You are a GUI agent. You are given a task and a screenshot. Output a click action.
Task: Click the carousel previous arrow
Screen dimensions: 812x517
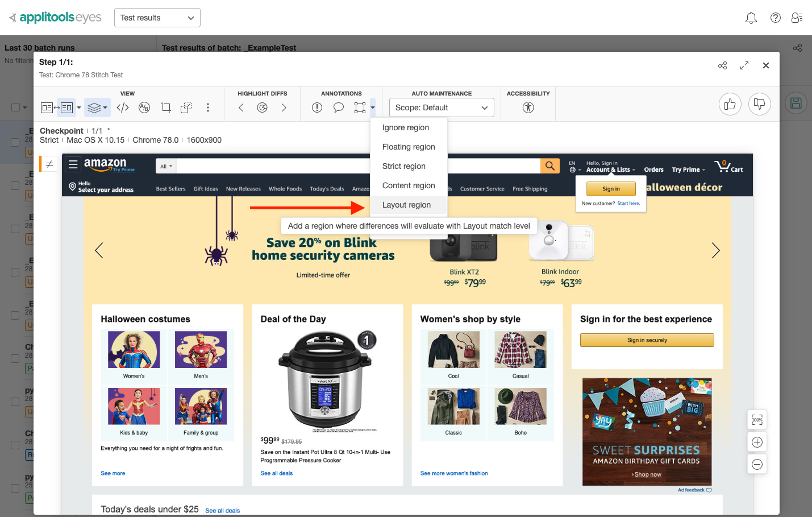[x=99, y=250]
